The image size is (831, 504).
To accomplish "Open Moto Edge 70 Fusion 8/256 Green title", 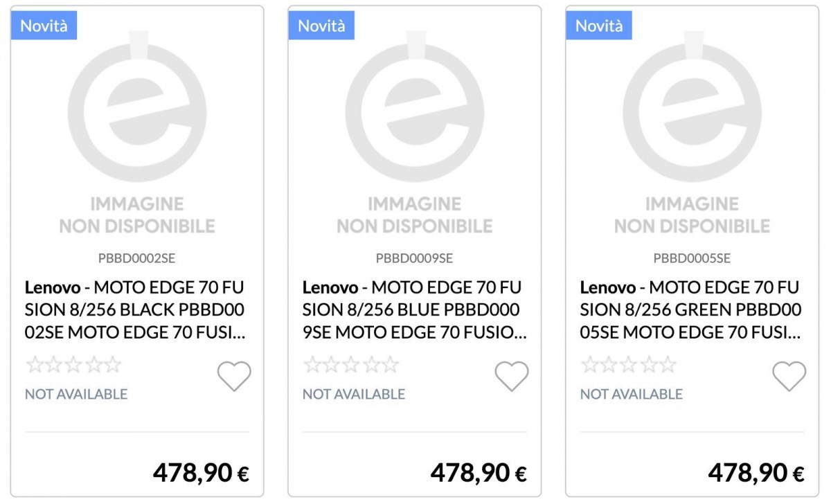I will point(690,310).
